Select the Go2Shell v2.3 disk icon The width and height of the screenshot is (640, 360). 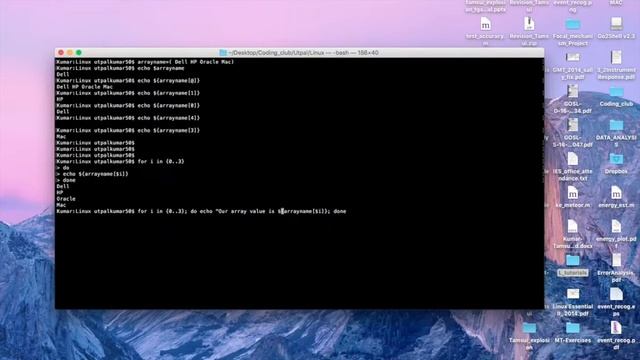tap(616, 24)
